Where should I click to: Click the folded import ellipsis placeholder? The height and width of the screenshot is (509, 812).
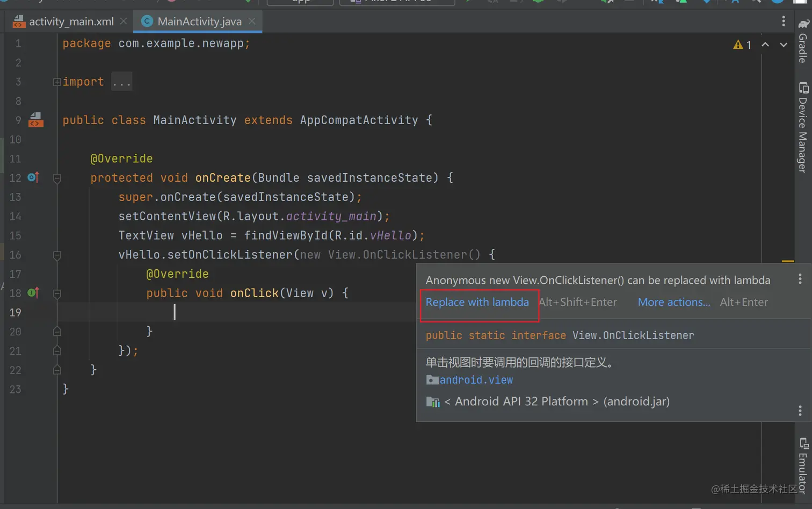point(122,82)
